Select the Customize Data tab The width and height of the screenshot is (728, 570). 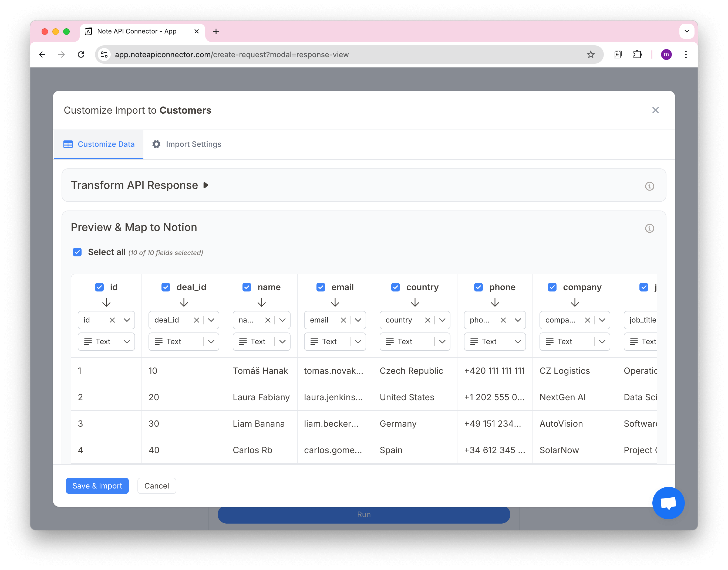99,144
